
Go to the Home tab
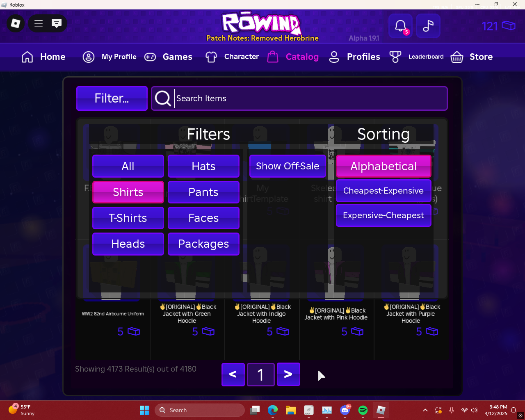coord(43,57)
